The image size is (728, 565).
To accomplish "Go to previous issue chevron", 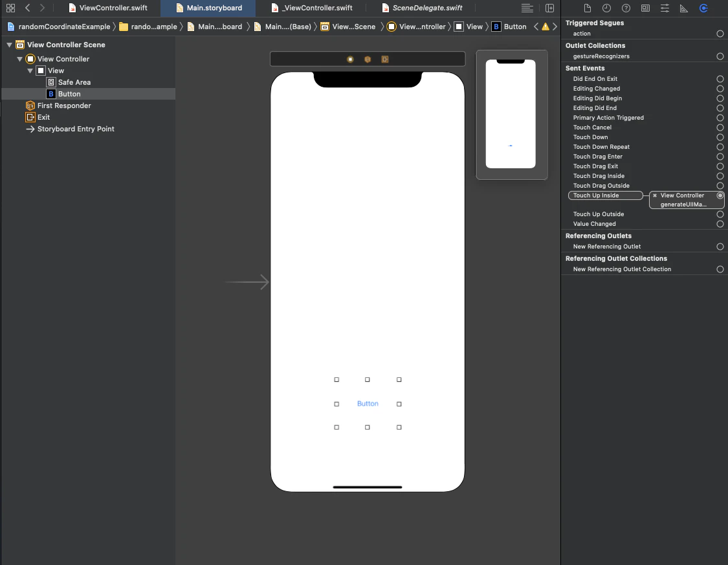I will [536, 27].
